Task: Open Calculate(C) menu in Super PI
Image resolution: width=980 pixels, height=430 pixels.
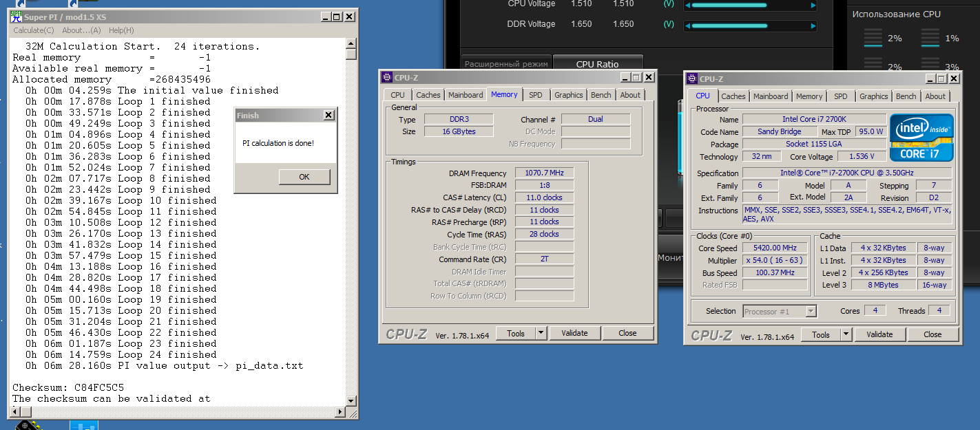Action: pyautogui.click(x=34, y=30)
